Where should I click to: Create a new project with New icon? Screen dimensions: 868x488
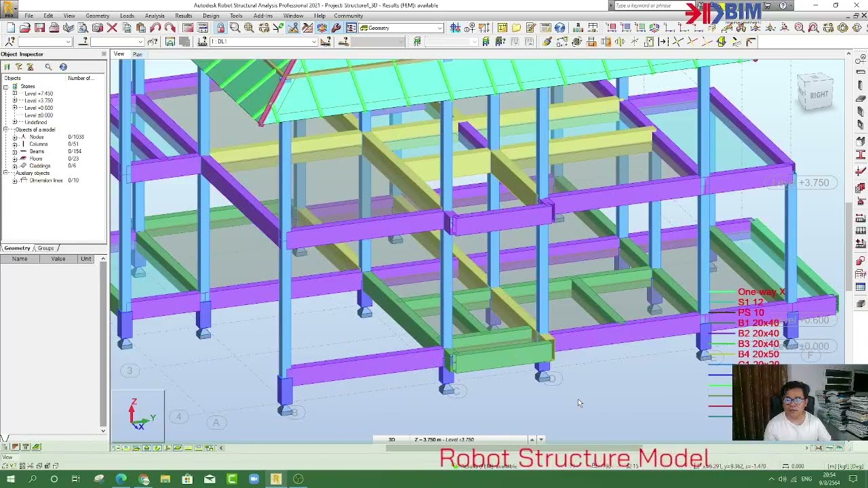(11, 28)
